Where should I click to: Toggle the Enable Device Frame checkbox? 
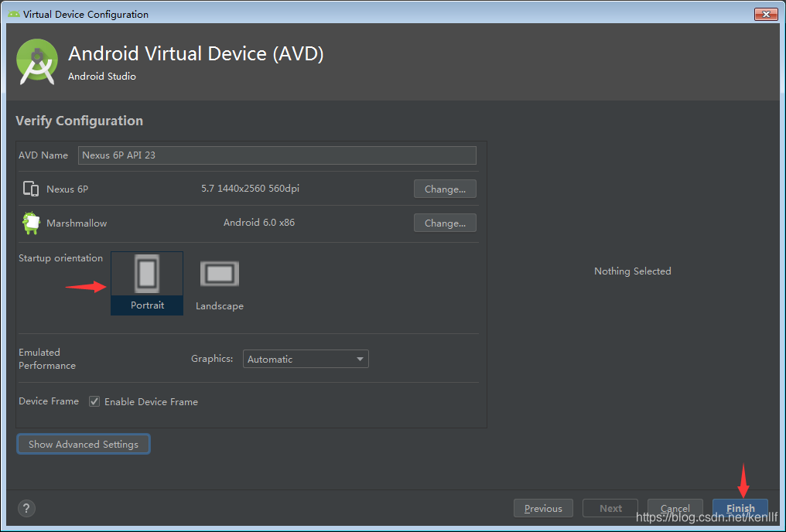click(x=94, y=401)
